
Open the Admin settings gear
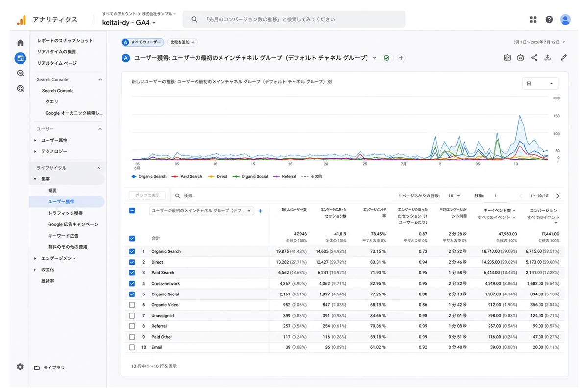pos(20,367)
